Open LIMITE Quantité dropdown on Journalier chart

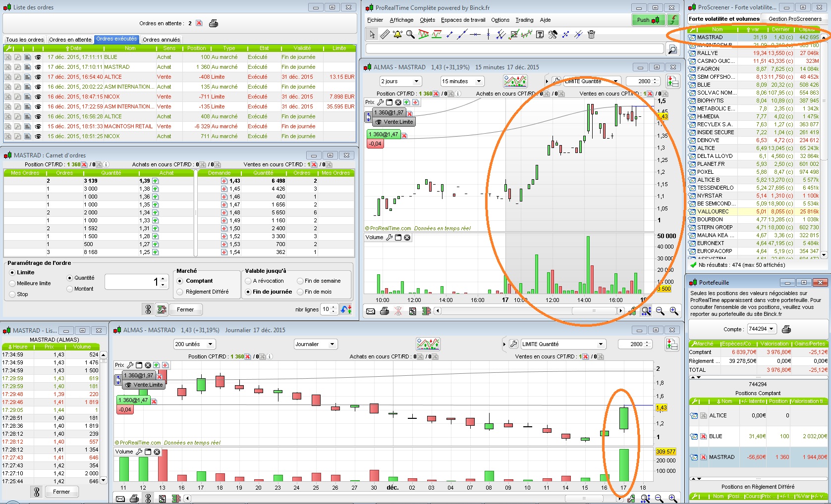(563, 344)
